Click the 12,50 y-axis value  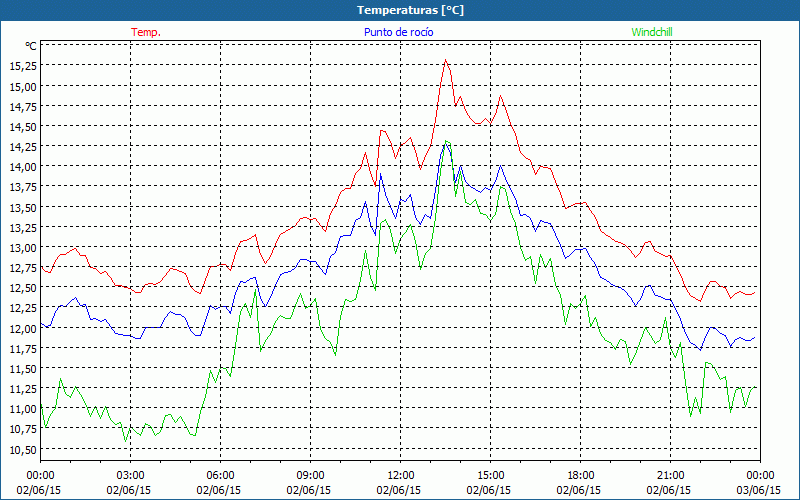tap(23, 288)
